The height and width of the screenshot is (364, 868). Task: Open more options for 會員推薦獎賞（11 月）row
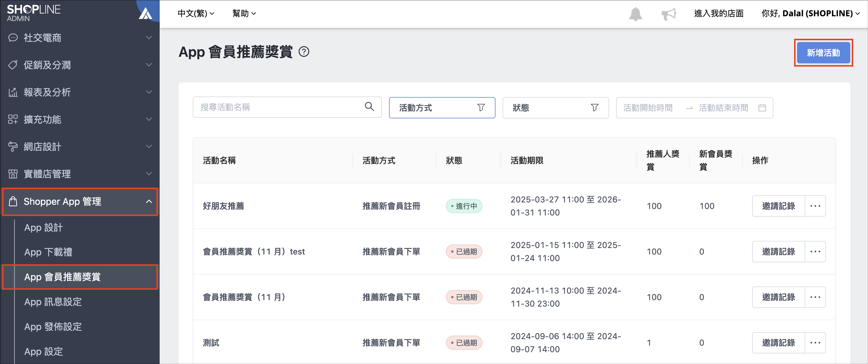point(815,297)
